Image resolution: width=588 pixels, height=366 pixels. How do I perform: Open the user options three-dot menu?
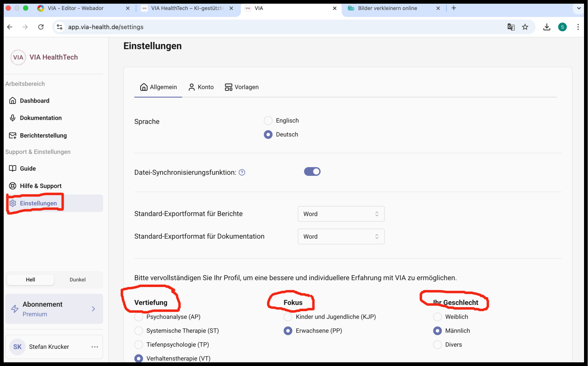pyautogui.click(x=95, y=347)
